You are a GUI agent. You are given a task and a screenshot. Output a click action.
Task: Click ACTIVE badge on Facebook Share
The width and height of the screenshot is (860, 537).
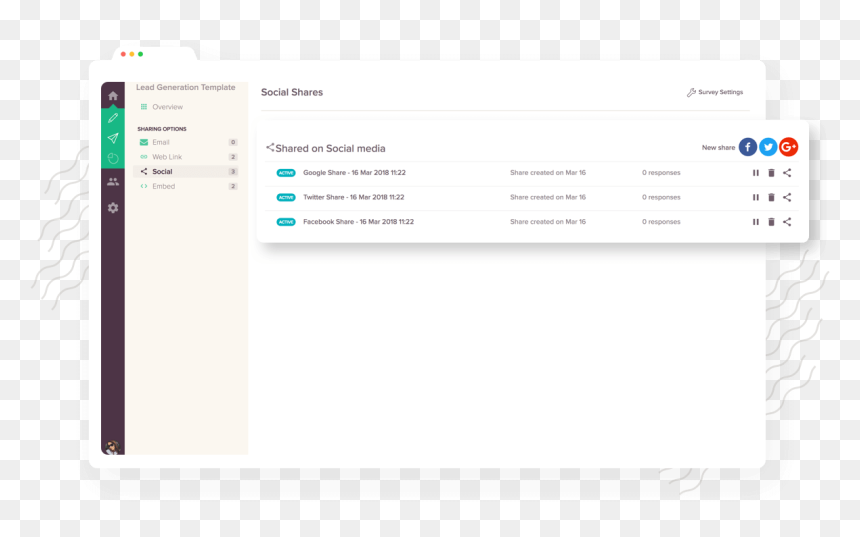[x=286, y=222]
